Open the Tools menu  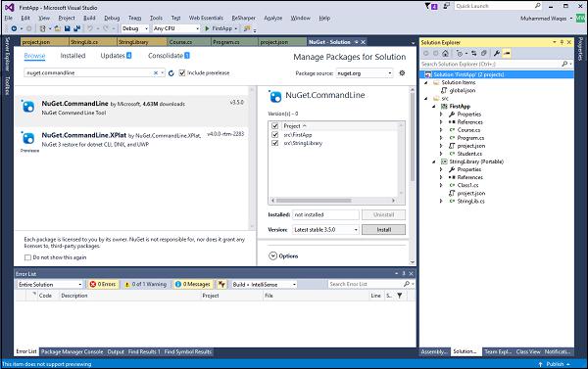tap(156, 18)
